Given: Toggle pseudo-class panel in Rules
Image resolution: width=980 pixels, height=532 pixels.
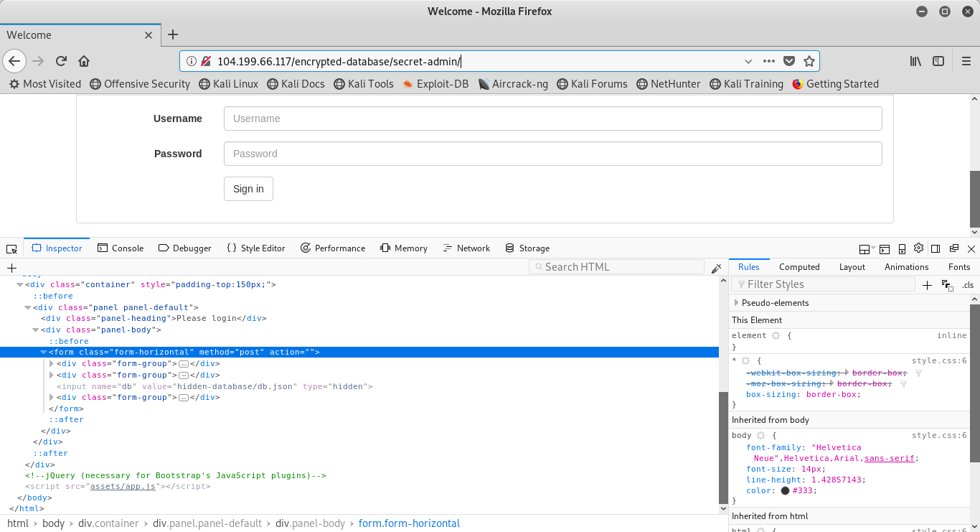Looking at the screenshot, I should (947, 285).
